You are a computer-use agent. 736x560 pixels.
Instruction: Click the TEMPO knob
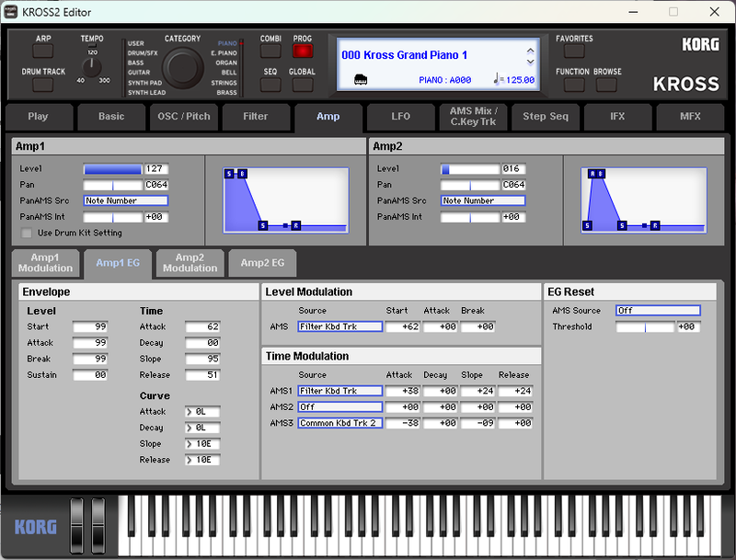pos(91,67)
